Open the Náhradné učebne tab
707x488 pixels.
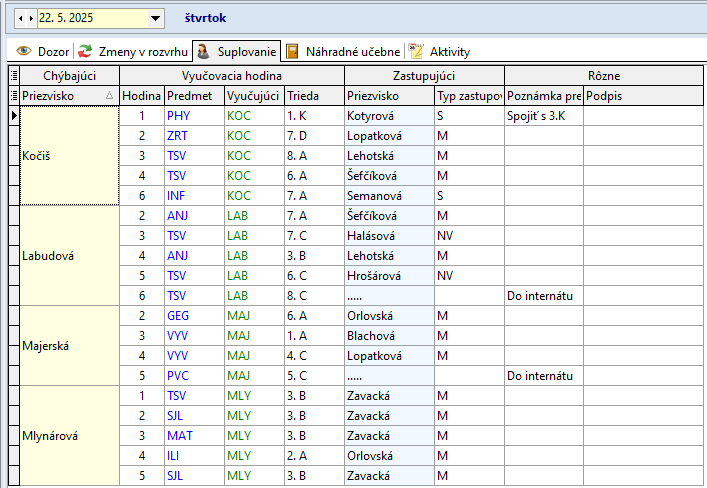point(343,51)
